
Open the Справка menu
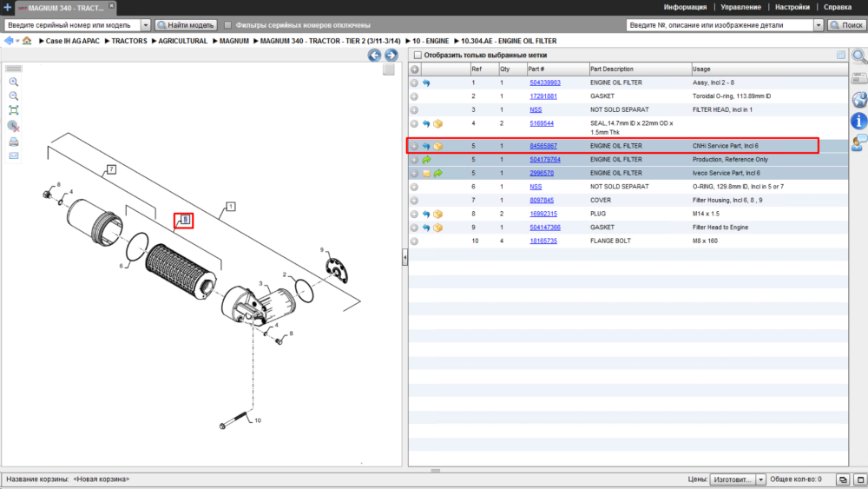tap(837, 7)
